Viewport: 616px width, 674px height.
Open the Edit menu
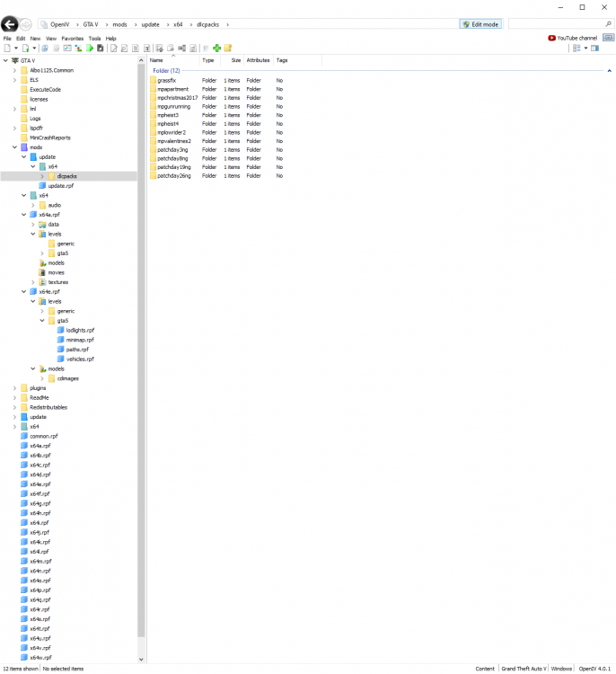point(21,39)
